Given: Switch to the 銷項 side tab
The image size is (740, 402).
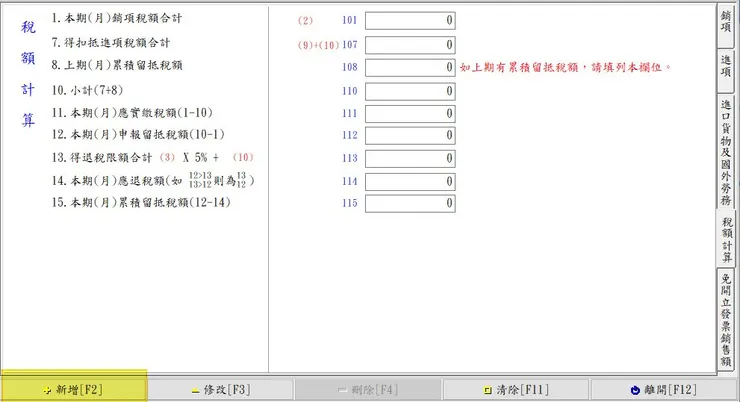Looking at the screenshot, I should click(x=726, y=25).
